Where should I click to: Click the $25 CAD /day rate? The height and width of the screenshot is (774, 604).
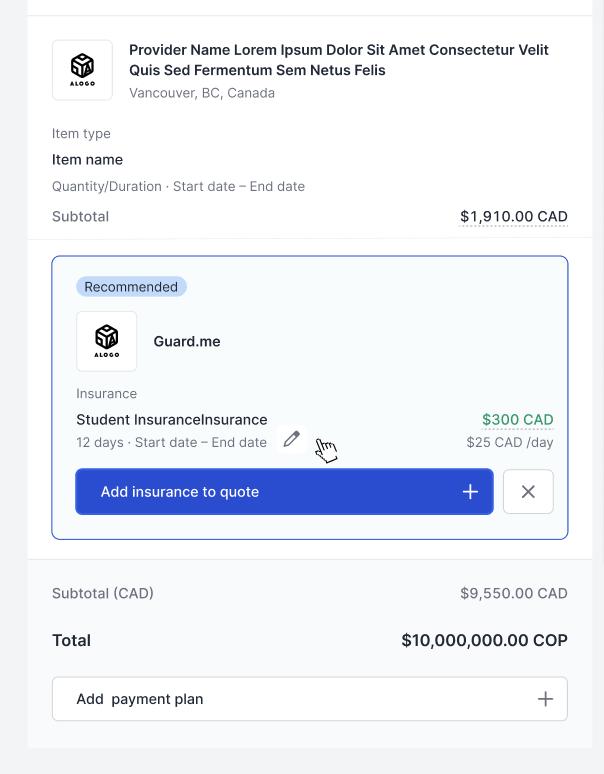pos(509,442)
